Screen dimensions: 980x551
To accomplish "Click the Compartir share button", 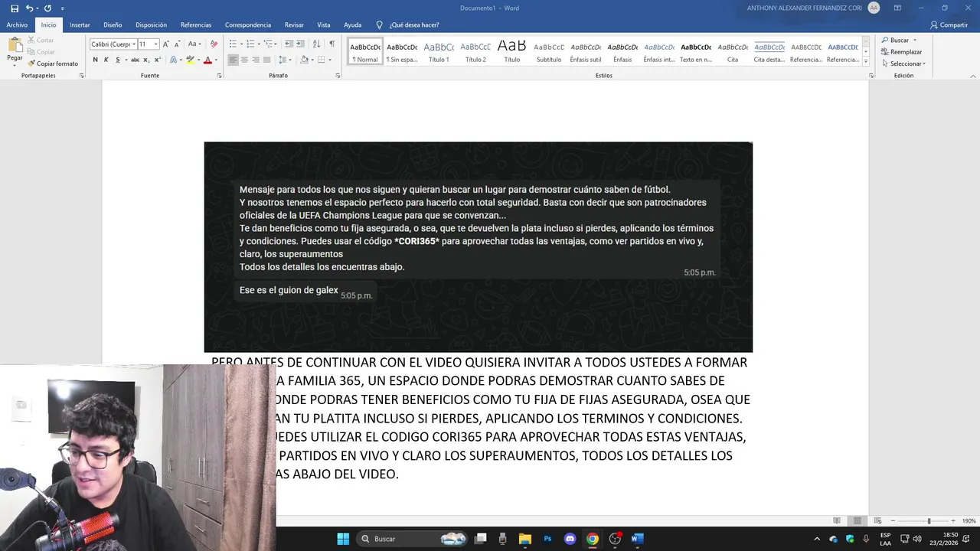I will pyautogui.click(x=949, y=25).
